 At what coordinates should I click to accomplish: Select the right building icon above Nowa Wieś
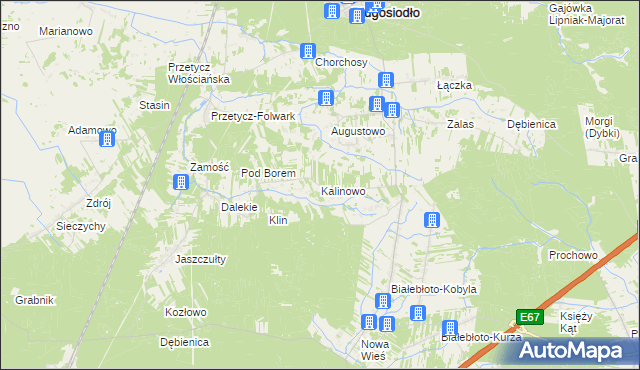[x=387, y=324]
